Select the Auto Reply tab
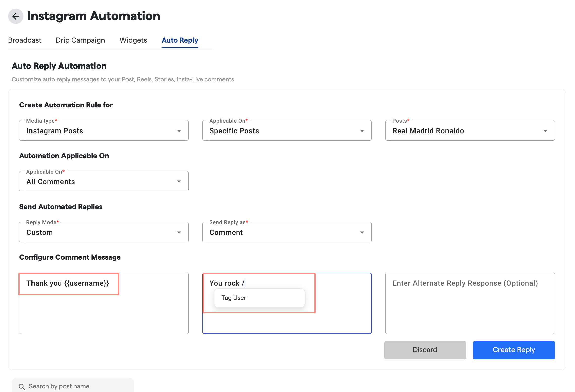The height and width of the screenshot is (392, 575). click(x=180, y=40)
